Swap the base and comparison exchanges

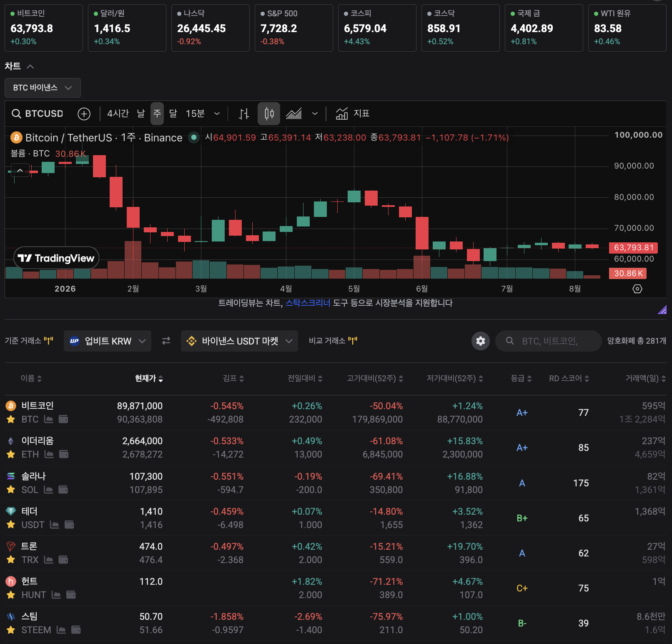click(166, 341)
